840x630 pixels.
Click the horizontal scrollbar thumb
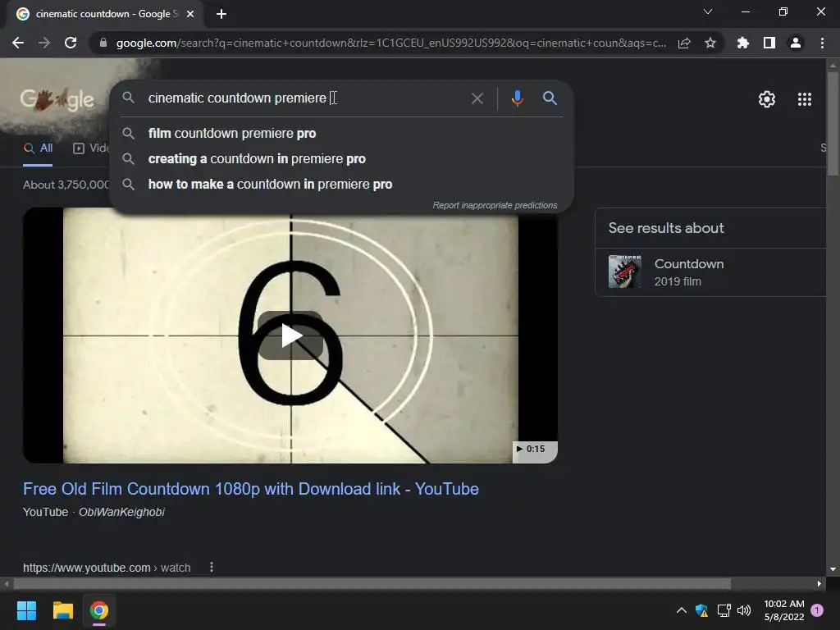tap(372, 583)
